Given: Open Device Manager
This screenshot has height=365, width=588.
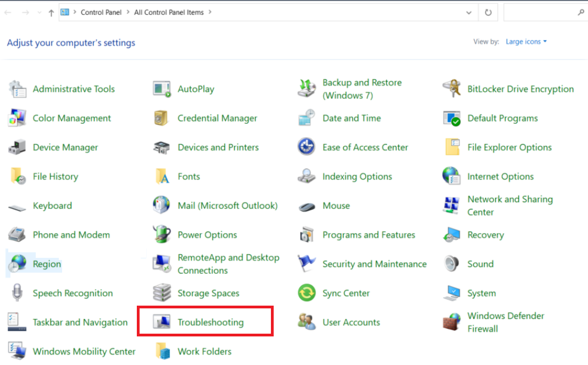Looking at the screenshot, I should point(65,147).
